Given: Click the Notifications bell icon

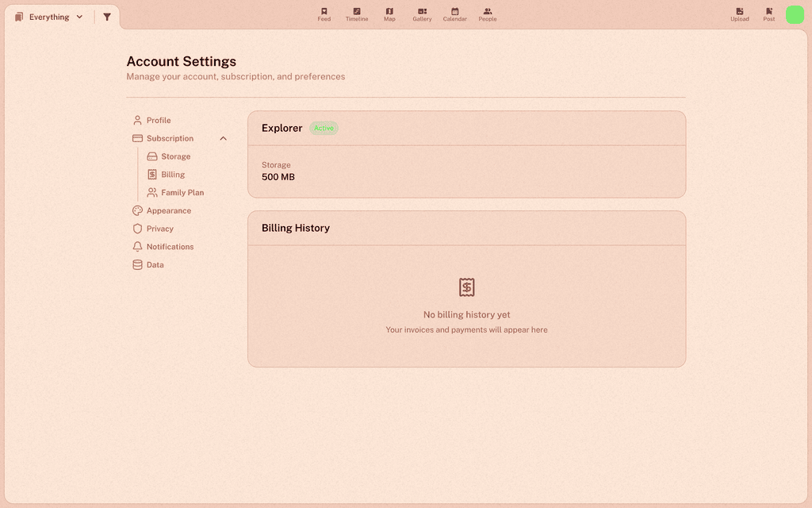Looking at the screenshot, I should (137, 247).
